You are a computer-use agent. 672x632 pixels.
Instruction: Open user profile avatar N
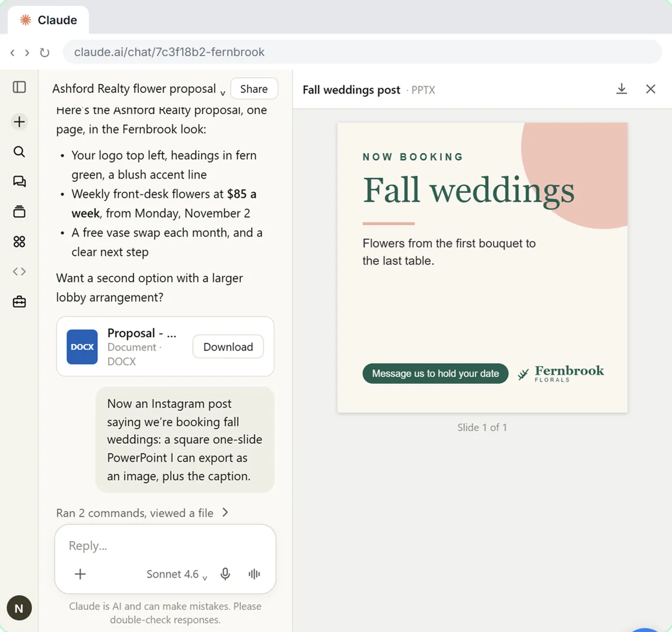click(x=19, y=608)
